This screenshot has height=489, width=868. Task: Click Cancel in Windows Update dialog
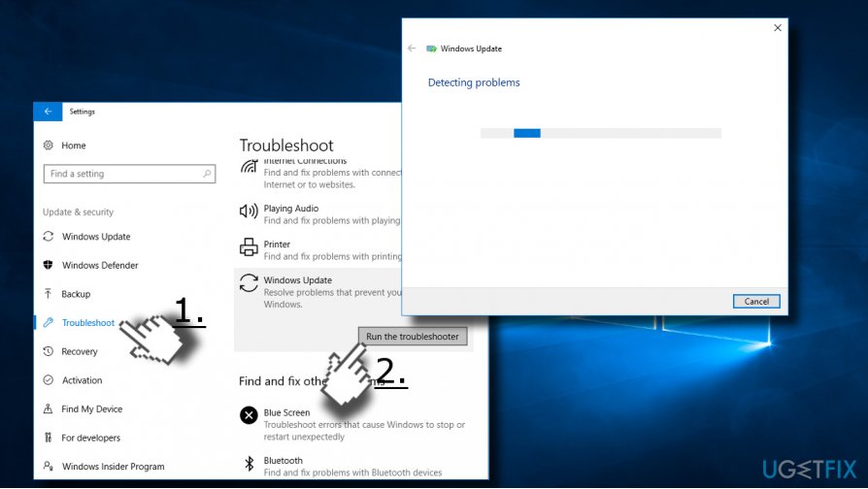(x=756, y=302)
